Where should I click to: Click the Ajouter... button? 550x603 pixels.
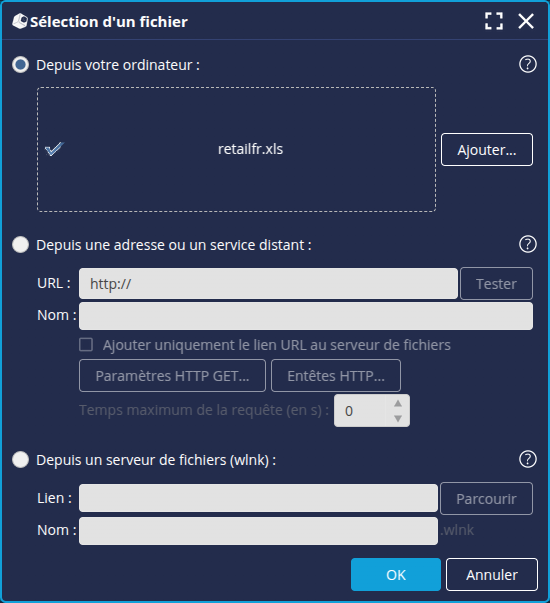[487, 150]
